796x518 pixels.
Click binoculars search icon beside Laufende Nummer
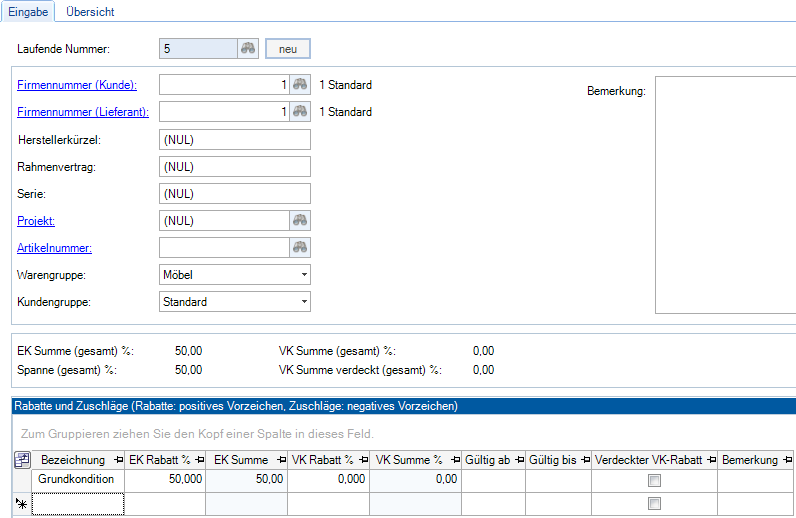click(248, 48)
